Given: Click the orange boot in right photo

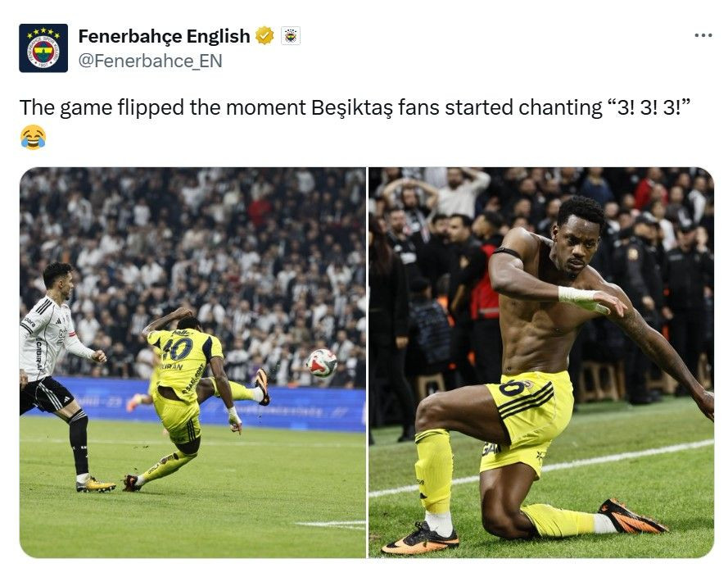Looking at the screenshot, I should [632, 516].
